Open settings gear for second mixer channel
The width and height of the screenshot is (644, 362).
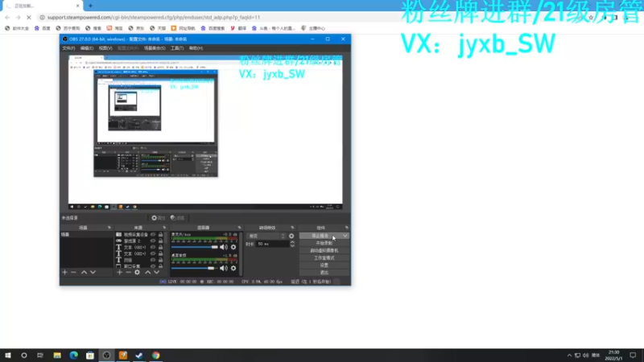tap(233, 268)
